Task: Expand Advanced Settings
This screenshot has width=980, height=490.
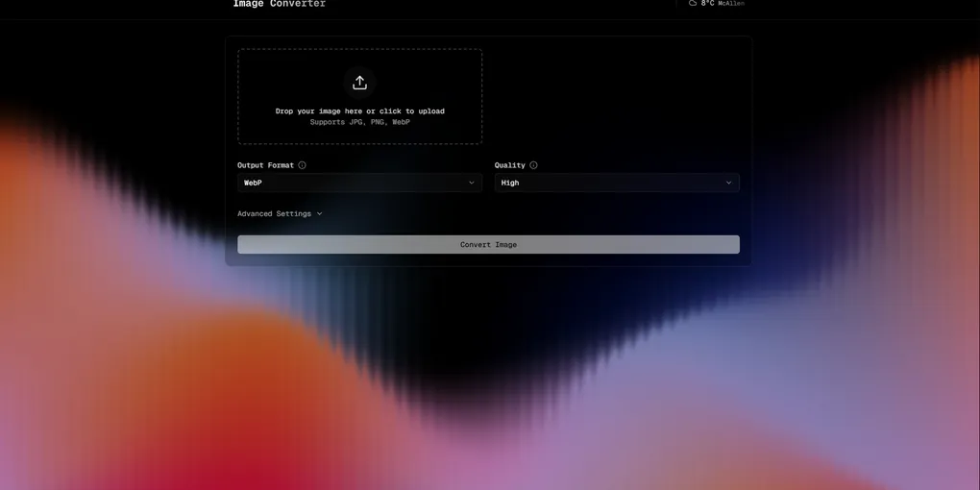Action: tap(280, 213)
